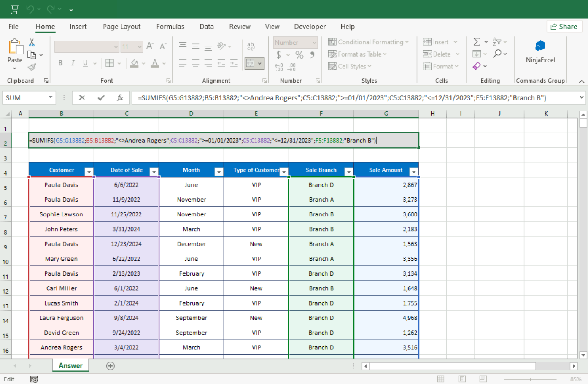Click the Font Color A swatch
The width and height of the screenshot is (588, 384).
pos(155,63)
